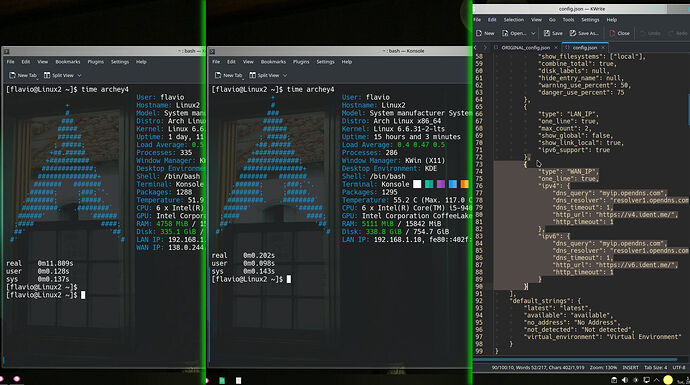
Task: Click the pink taskbar icon at bottom left
Action: coord(17,379)
